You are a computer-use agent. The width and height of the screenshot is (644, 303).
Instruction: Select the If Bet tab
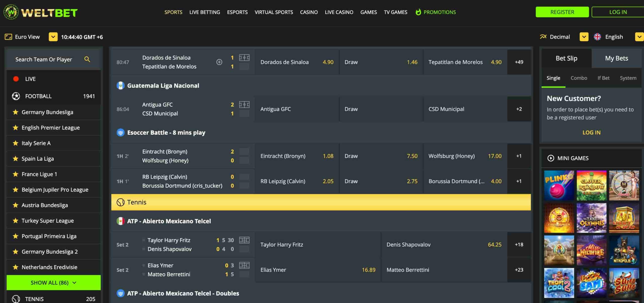(x=603, y=78)
